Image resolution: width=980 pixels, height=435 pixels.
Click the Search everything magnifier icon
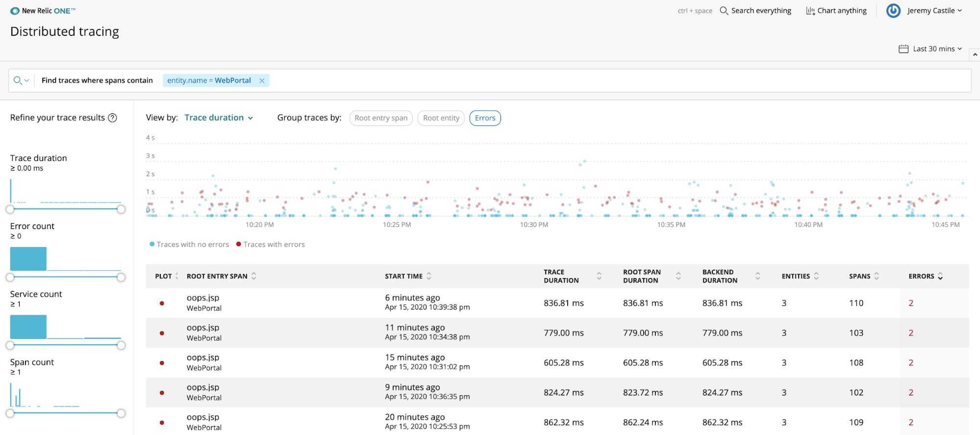click(x=724, y=11)
